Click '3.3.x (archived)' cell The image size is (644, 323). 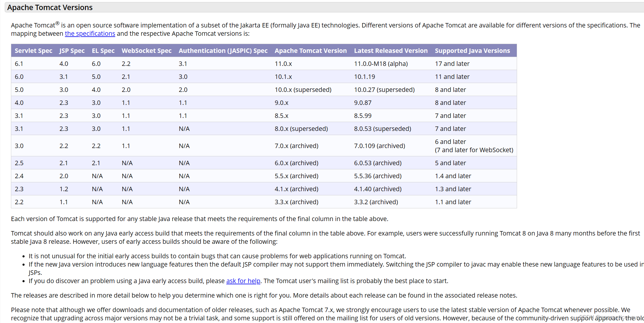pos(297,202)
